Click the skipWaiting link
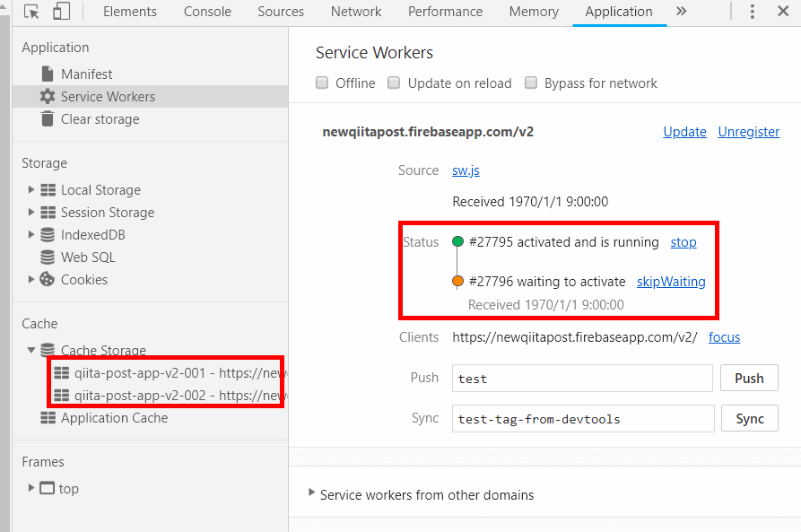Viewport: 801px width, 532px height. click(x=671, y=281)
